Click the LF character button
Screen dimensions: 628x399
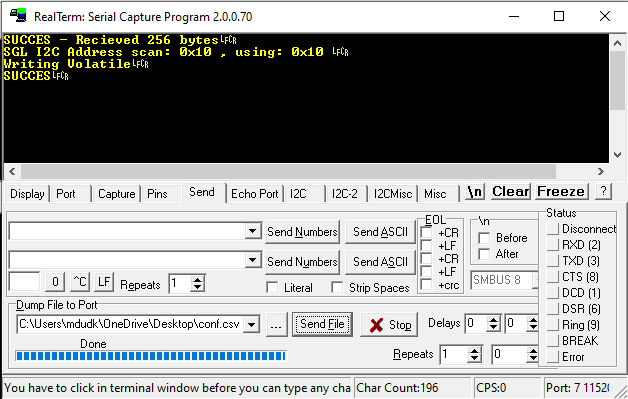tap(104, 282)
